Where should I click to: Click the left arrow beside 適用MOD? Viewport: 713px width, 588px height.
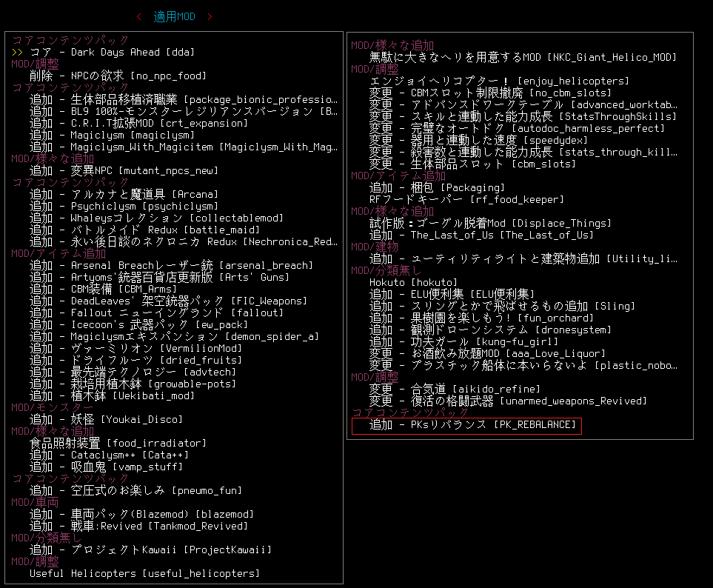[x=139, y=16]
